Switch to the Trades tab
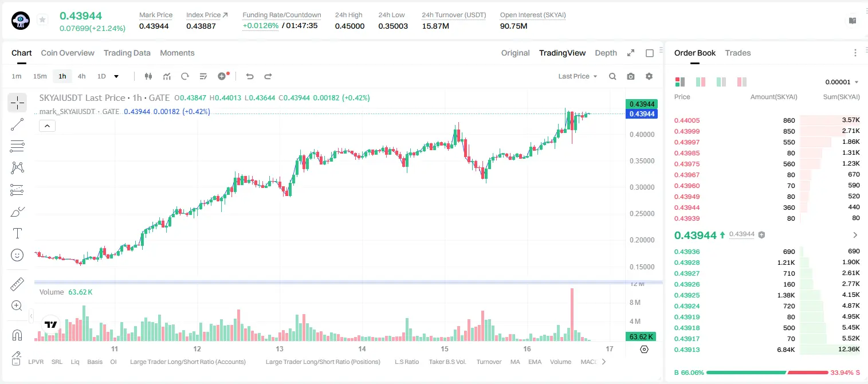 point(738,53)
